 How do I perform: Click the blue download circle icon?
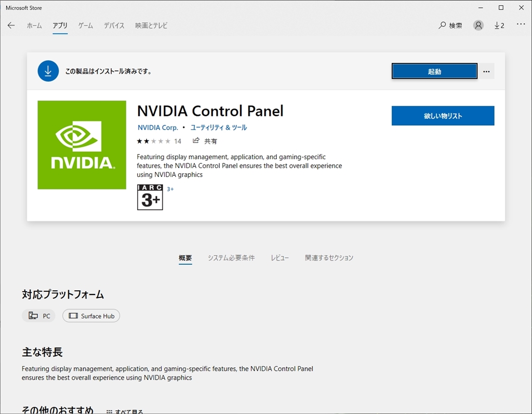[x=48, y=71]
